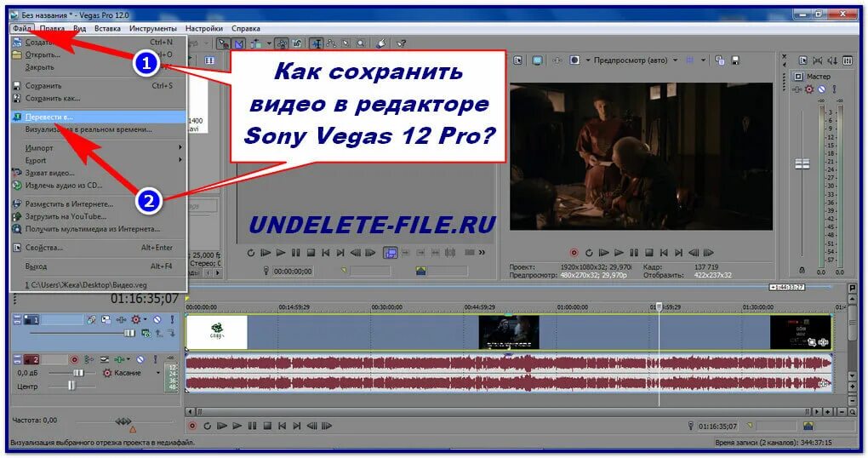
Task: Toggle automatic crossfades toolbar icon
Action: (238, 43)
